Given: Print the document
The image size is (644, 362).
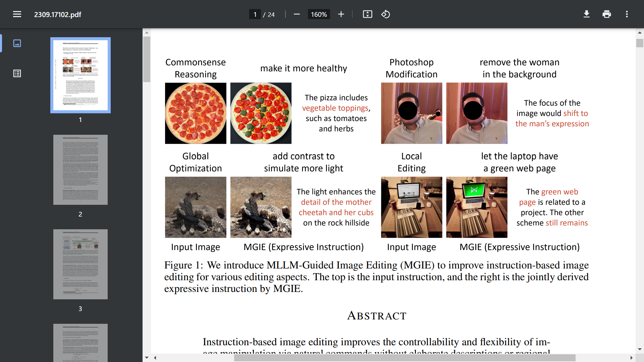Looking at the screenshot, I should [x=606, y=14].
